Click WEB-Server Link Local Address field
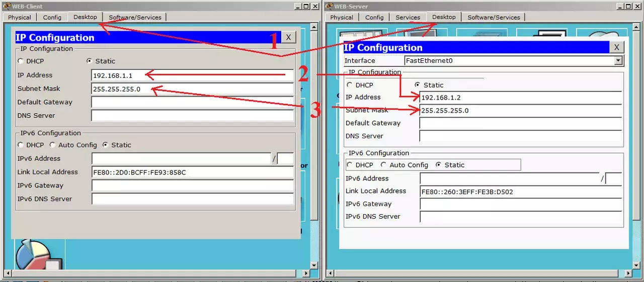This screenshot has width=644, height=282. click(x=521, y=192)
